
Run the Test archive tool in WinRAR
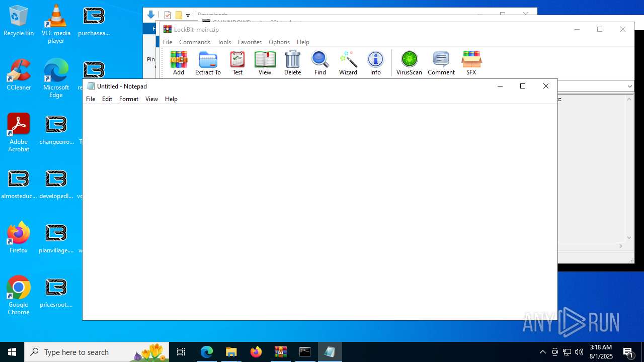[x=237, y=63]
